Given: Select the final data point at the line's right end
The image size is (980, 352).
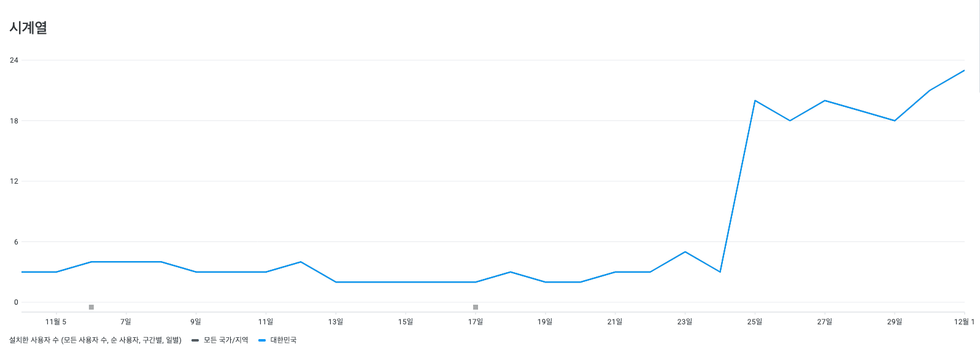Looking at the screenshot, I should click(964, 71).
